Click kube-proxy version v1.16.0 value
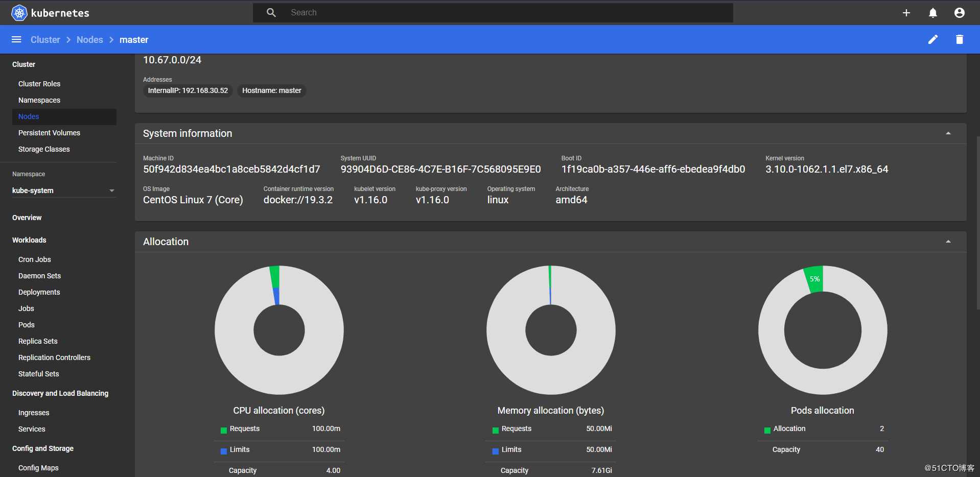980x477 pixels. coord(432,200)
